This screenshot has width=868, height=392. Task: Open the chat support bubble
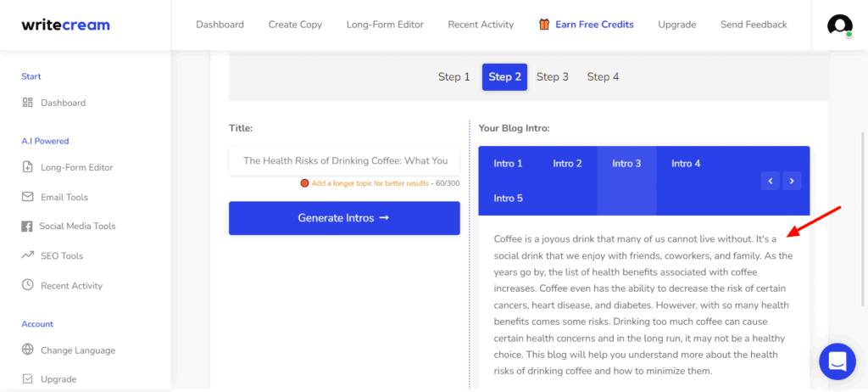click(837, 361)
